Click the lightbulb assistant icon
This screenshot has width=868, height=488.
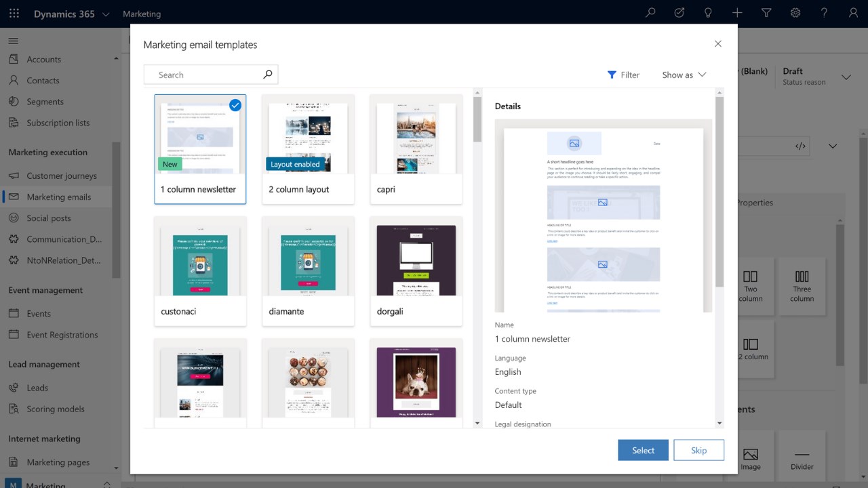pyautogui.click(x=709, y=13)
